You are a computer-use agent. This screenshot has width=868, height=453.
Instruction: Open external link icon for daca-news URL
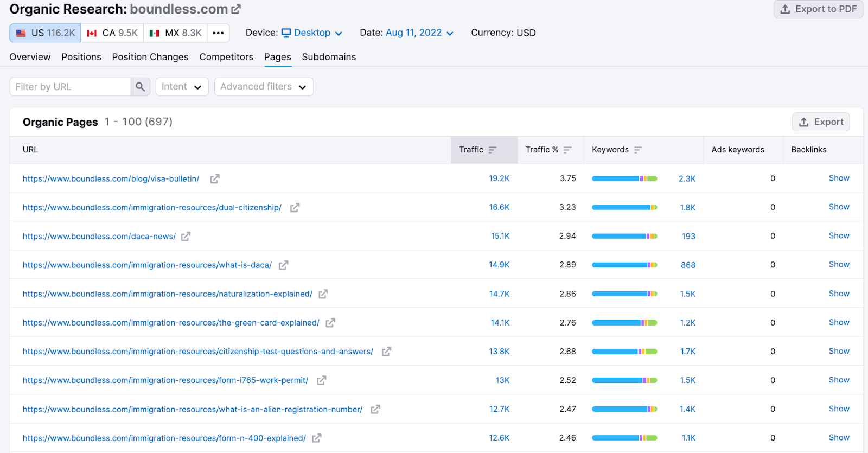[186, 237]
